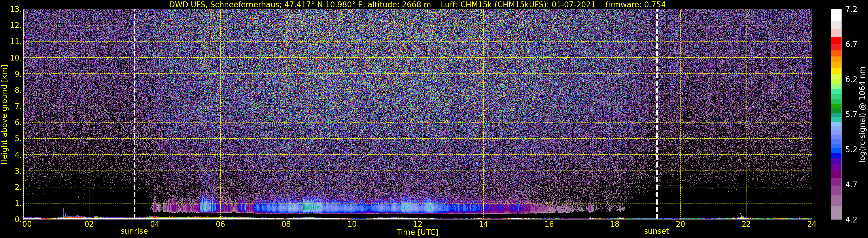Click the time axis tick label '02'
This screenshot has height=238, width=868.
(89, 224)
